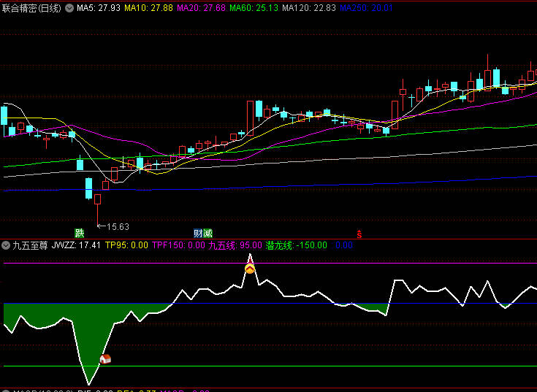Click the 财减 event marker
Screen dimensions: 537x392
tap(203, 233)
